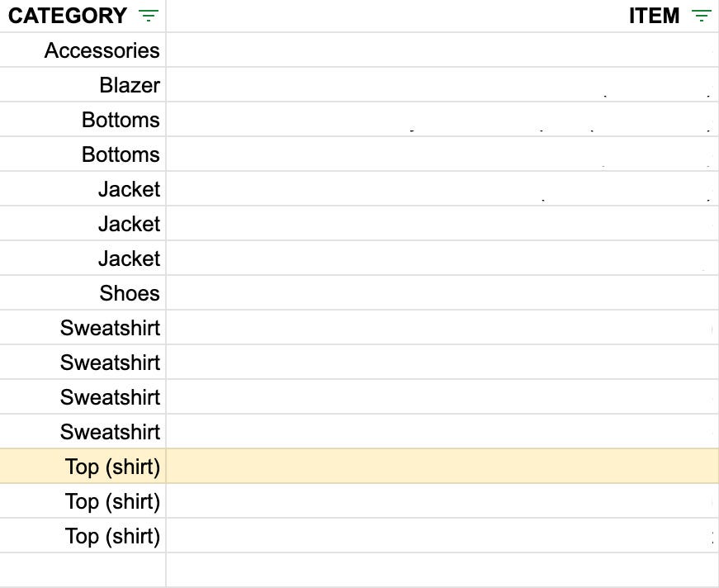Click the last Top (shirt) category cell
The height and width of the screenshot is (588, 719).
[x=83, y=536]
